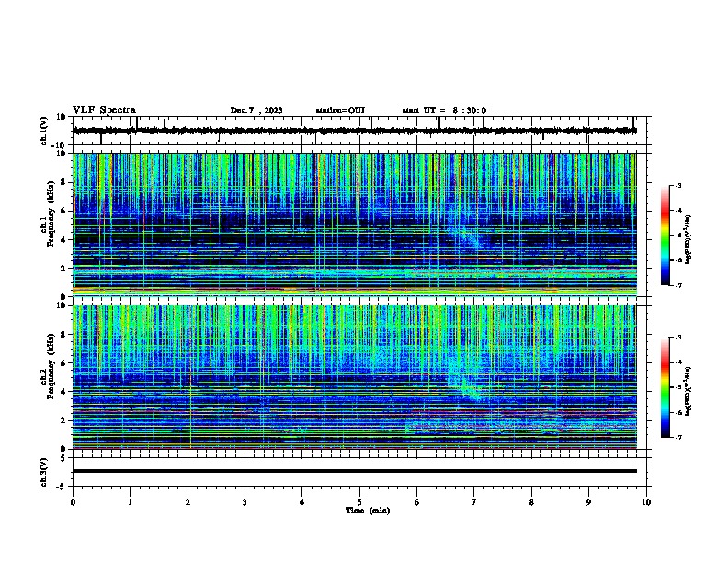
Task: Click the ch.2 spectrogram color scale bar
Action: (x=665, y=387)
